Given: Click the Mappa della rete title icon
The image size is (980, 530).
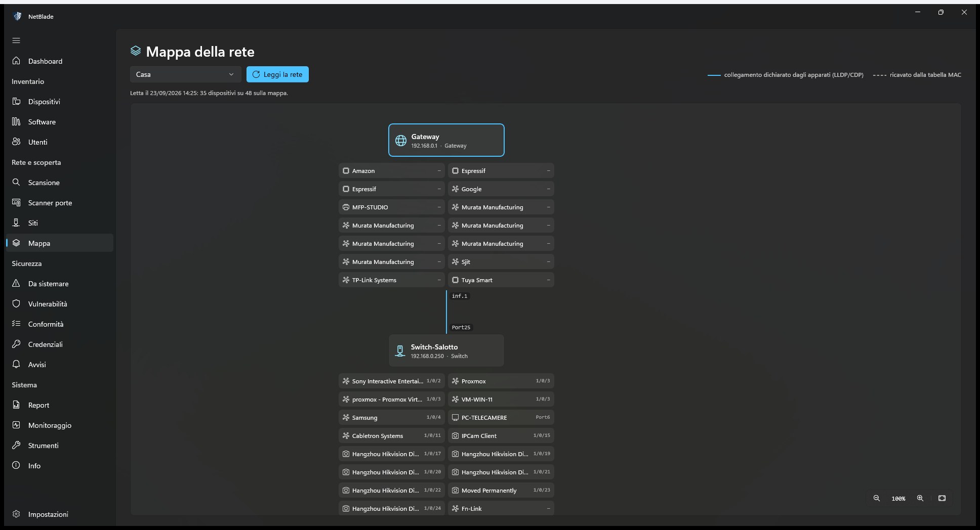Looking at the screenshot, I should point(136,51).
